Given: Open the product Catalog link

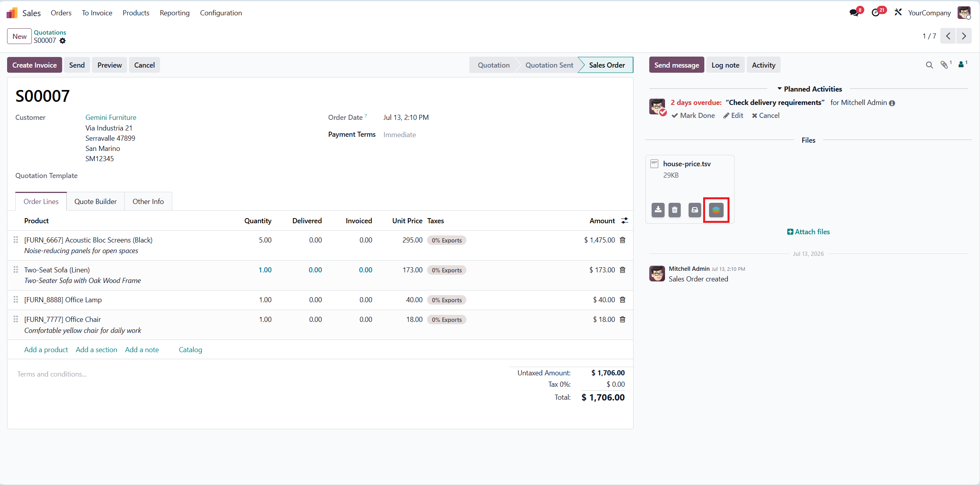Looking at the screenshot, I should coord(190,350).
